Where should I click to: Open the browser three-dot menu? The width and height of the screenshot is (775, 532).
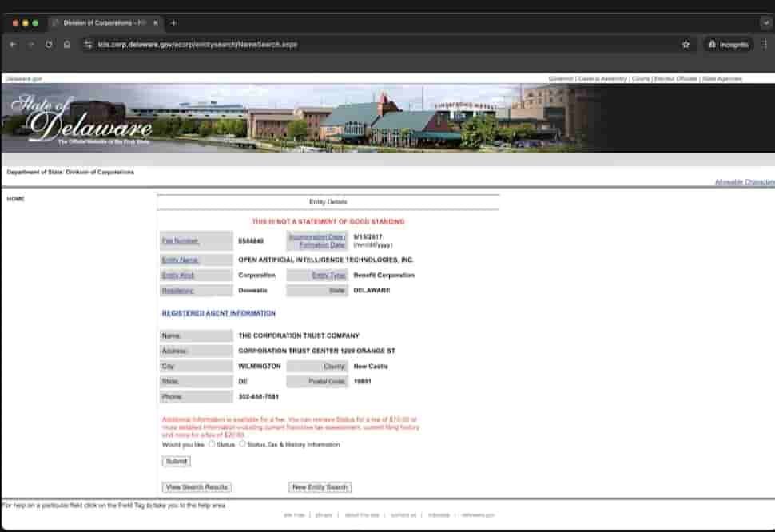[765, 45]
